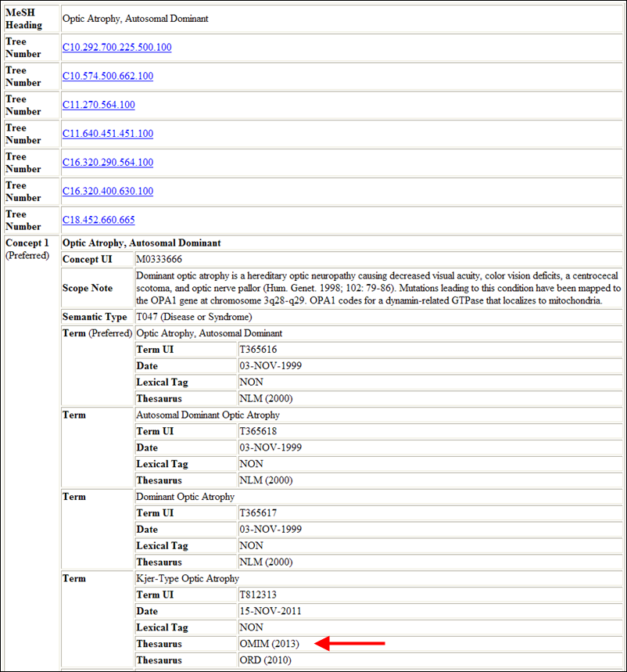The height and width of the screenshot is (672, 627).
Task: Click the Semantic Type label
Action: 95,317
